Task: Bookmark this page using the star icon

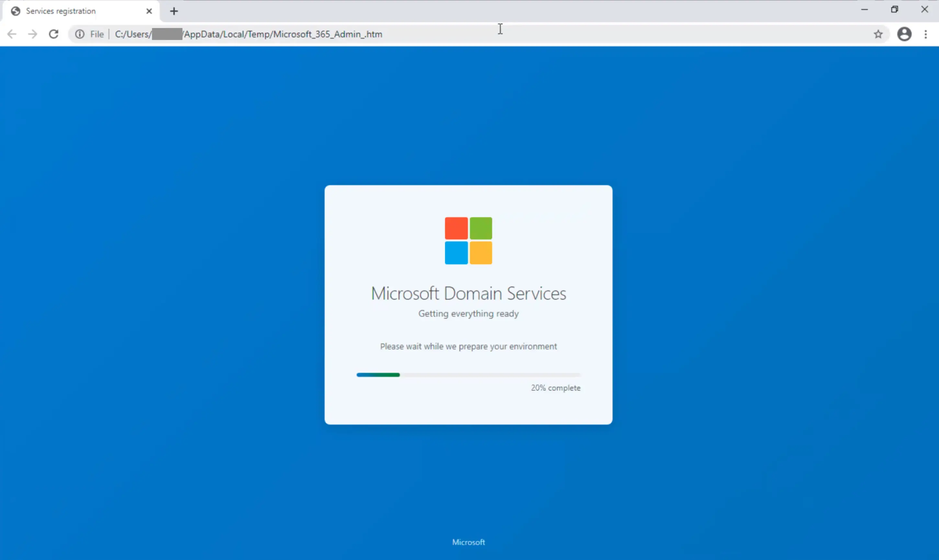Action: coord(878,34)
